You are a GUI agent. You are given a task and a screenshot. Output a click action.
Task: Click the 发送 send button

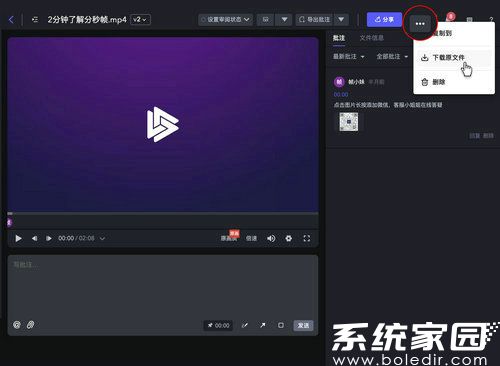tap(303, 325)
